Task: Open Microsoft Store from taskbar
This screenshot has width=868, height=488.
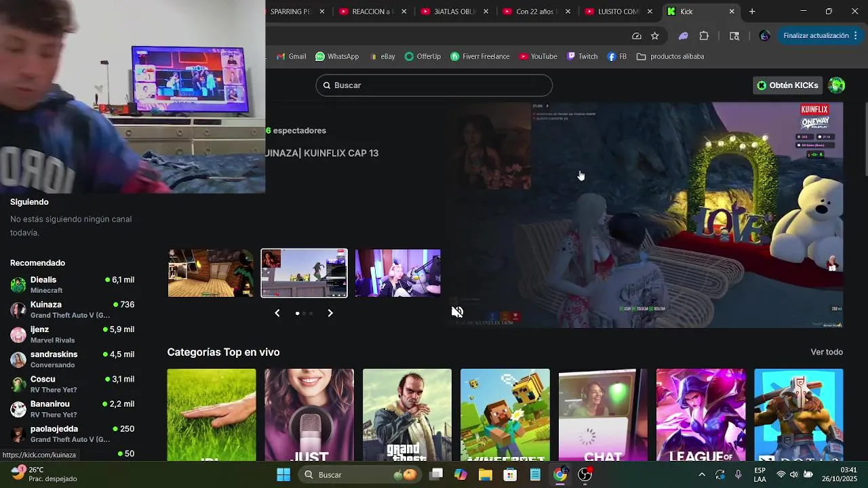Action: [510, 474]
